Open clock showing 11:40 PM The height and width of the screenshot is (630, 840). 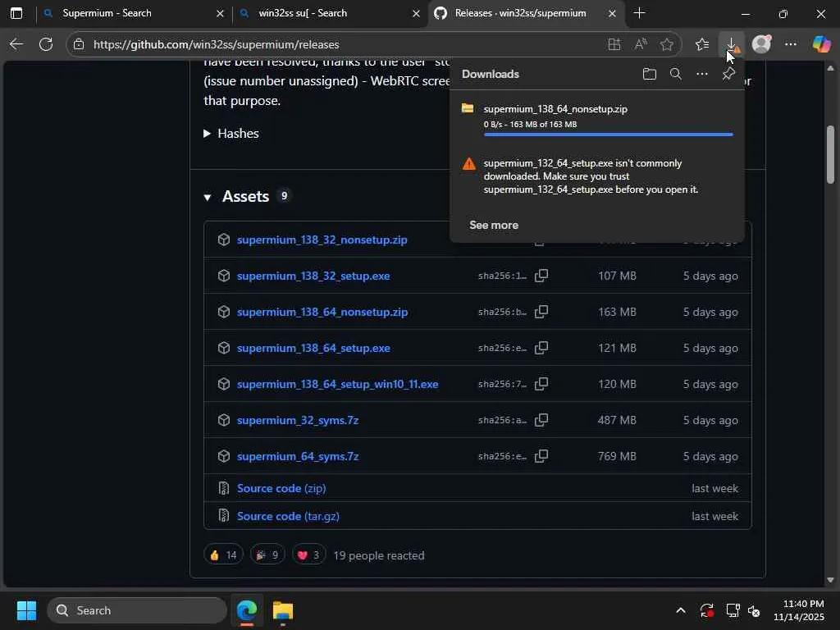click(799, 610)
